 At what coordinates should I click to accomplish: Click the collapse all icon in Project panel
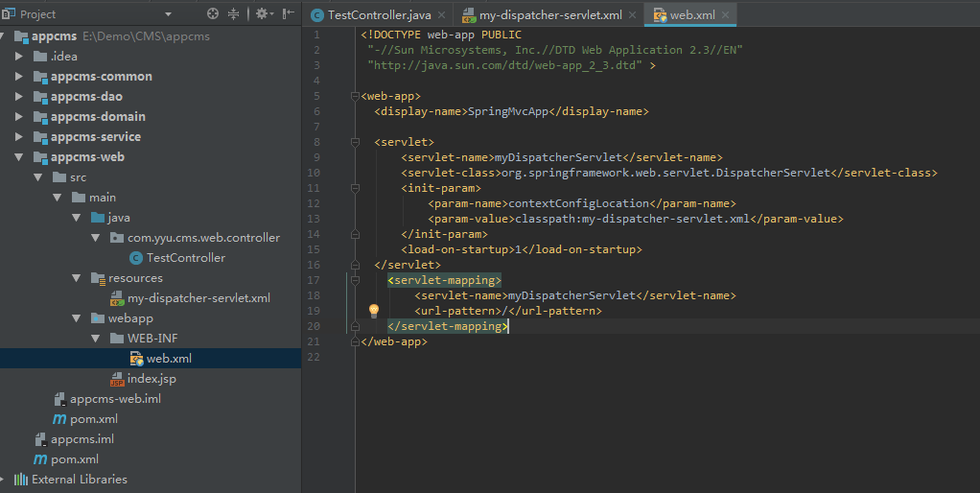tap(233, 14)
